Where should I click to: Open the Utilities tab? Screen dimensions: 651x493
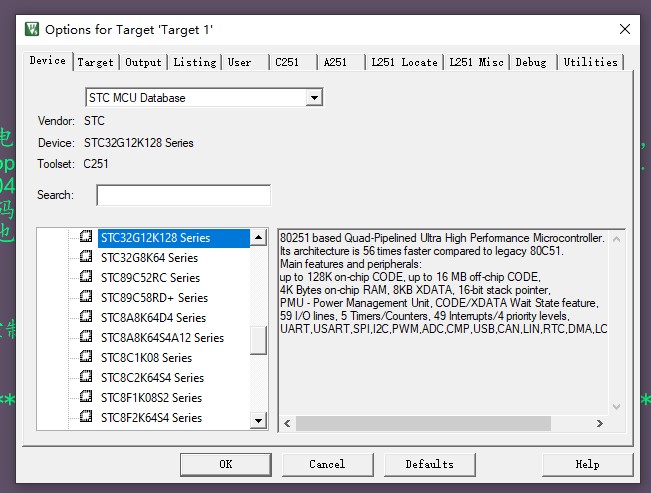click(x=591, y=62)
